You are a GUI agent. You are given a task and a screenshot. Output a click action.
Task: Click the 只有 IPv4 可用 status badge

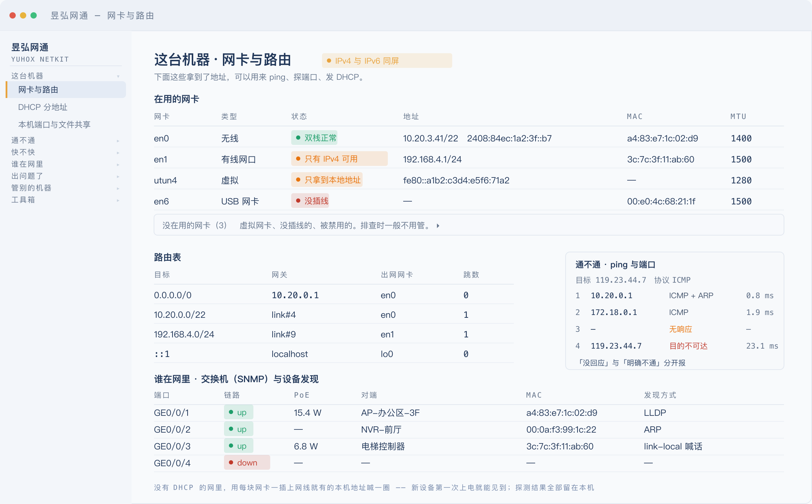(x=339, y=159)
